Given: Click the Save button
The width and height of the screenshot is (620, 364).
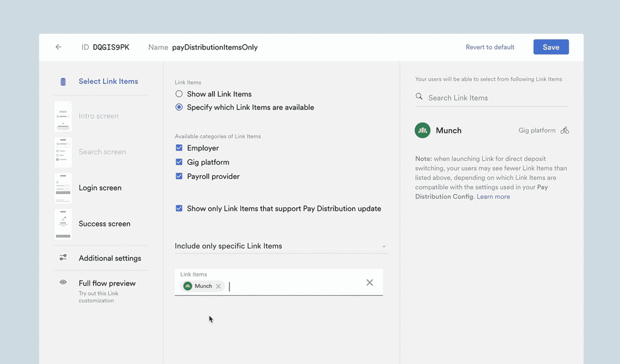Looking at the screenshot, I should tap(551, 47).
